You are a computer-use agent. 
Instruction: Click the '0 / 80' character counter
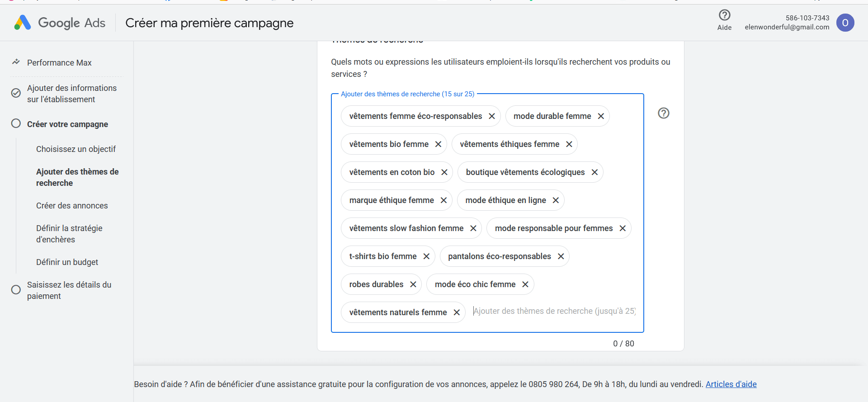623,344
